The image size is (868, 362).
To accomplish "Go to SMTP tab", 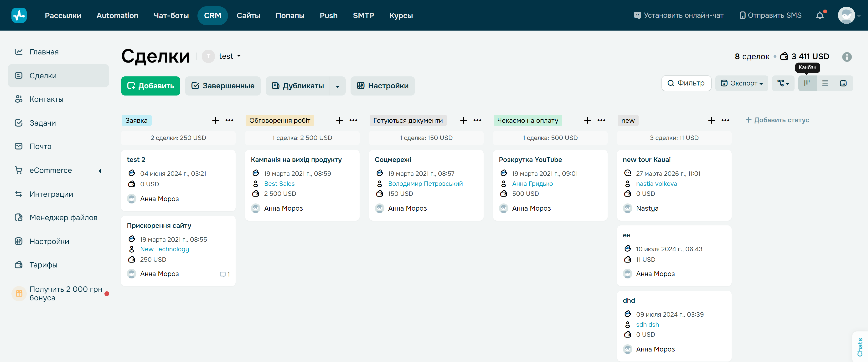I will [x=363, y=16].
